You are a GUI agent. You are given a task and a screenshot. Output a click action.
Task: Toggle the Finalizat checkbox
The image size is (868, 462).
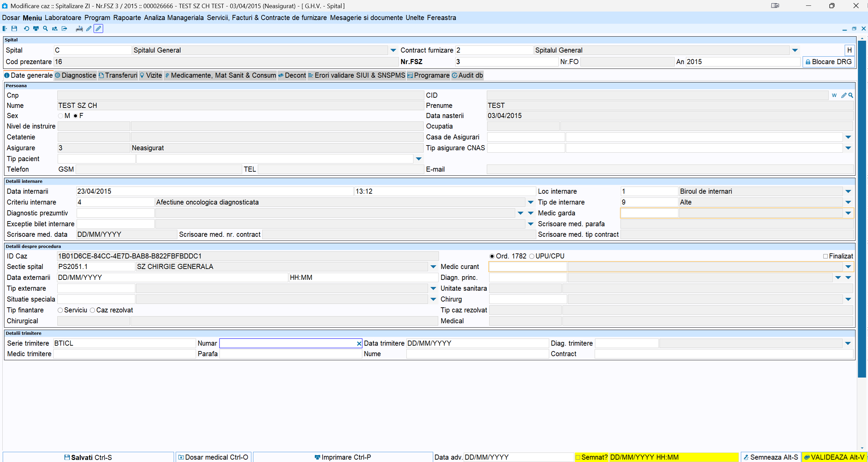point(826,256)
